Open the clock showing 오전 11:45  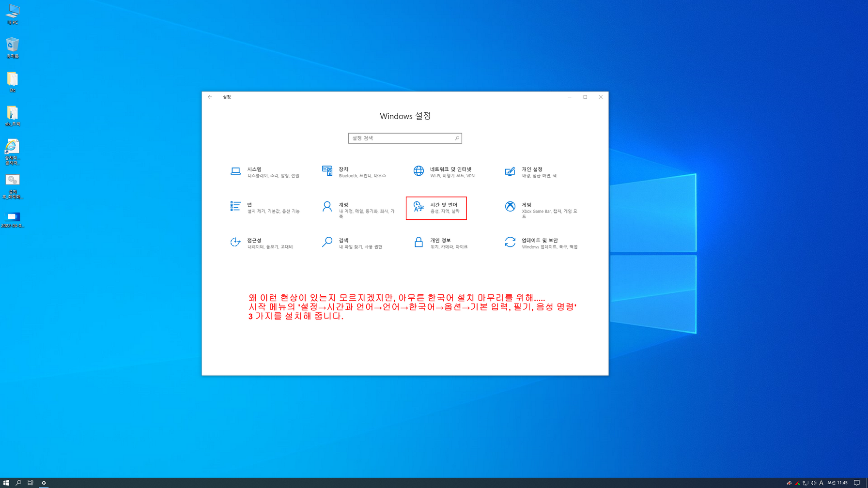[837, 483]
